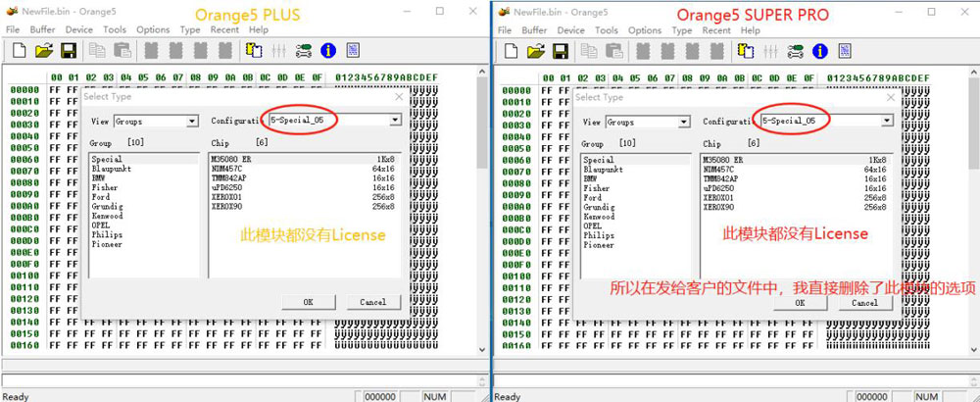This screenshot has height=402, width=980.
Task: Click blue info icon in left window toolbar
Action: tap(328, 50)
